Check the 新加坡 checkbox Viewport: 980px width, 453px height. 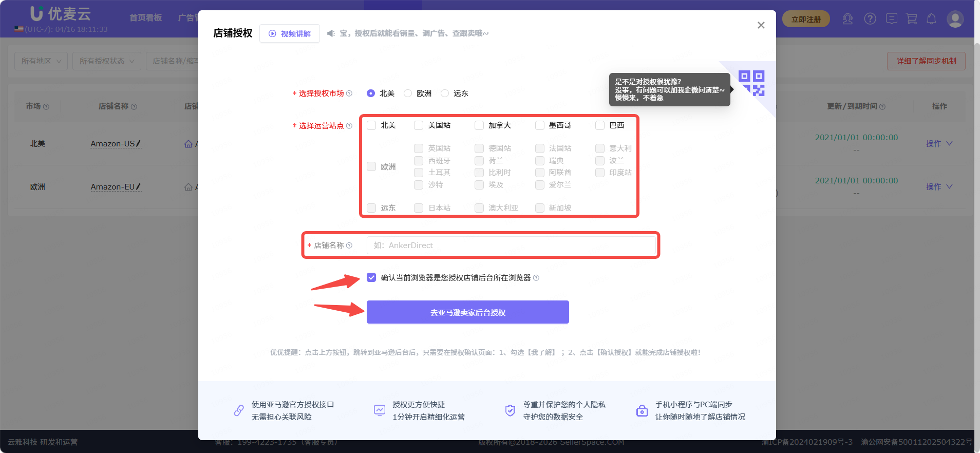click(540, 208)
